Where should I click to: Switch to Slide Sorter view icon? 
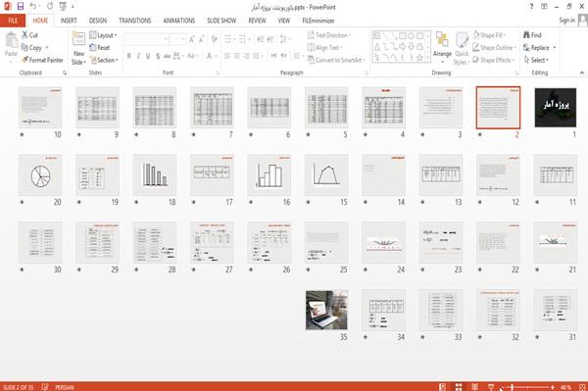(x=459, y=387)
